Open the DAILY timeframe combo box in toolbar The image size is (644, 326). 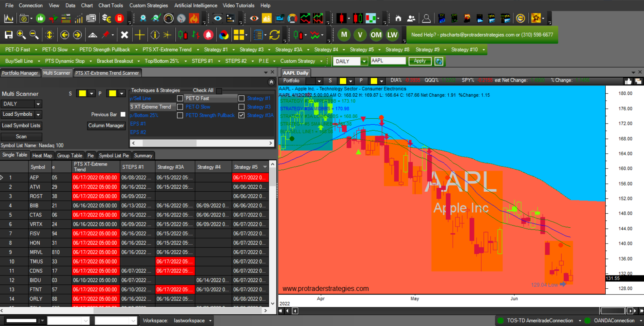click(x=364, y=61)
